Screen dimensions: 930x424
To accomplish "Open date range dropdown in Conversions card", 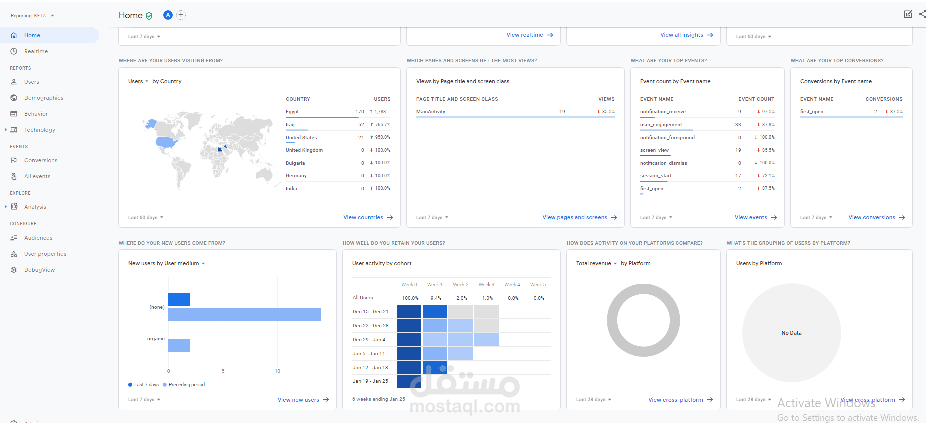I will tap(816, 218).
